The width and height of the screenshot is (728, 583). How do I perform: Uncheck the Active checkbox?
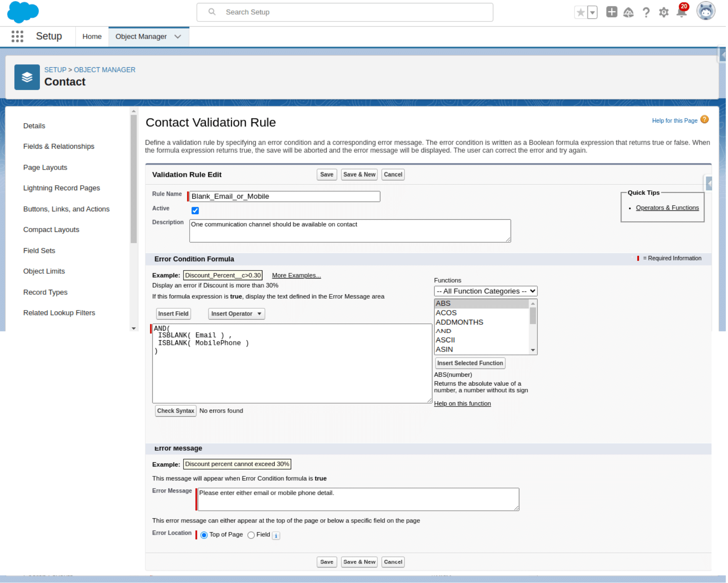(195, 210)
